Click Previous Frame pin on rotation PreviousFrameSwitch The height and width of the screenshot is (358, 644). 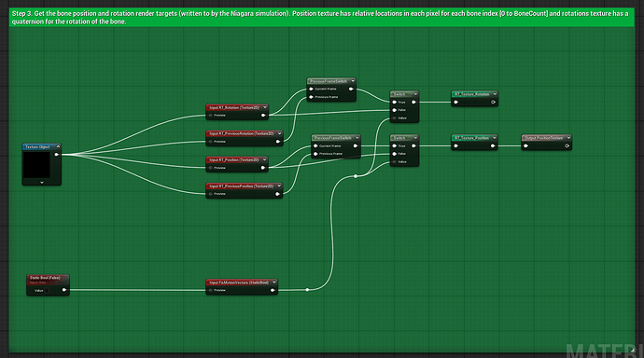point(312,97)
